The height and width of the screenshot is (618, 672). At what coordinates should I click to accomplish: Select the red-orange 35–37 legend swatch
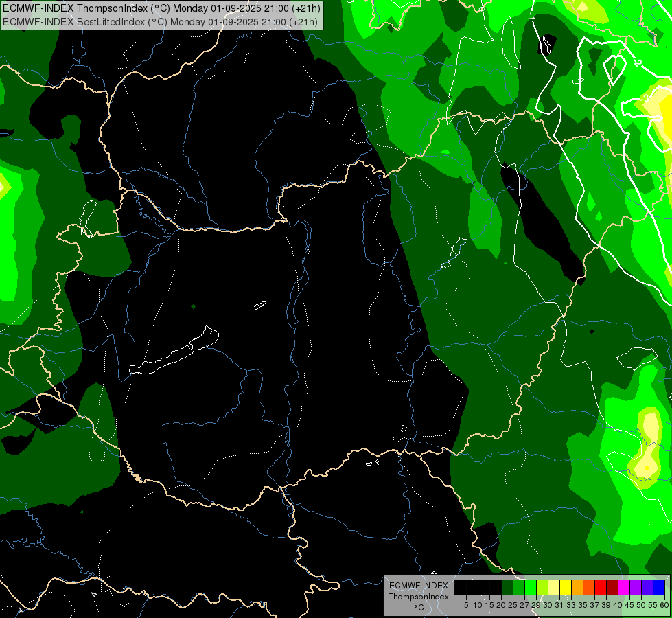589,587
